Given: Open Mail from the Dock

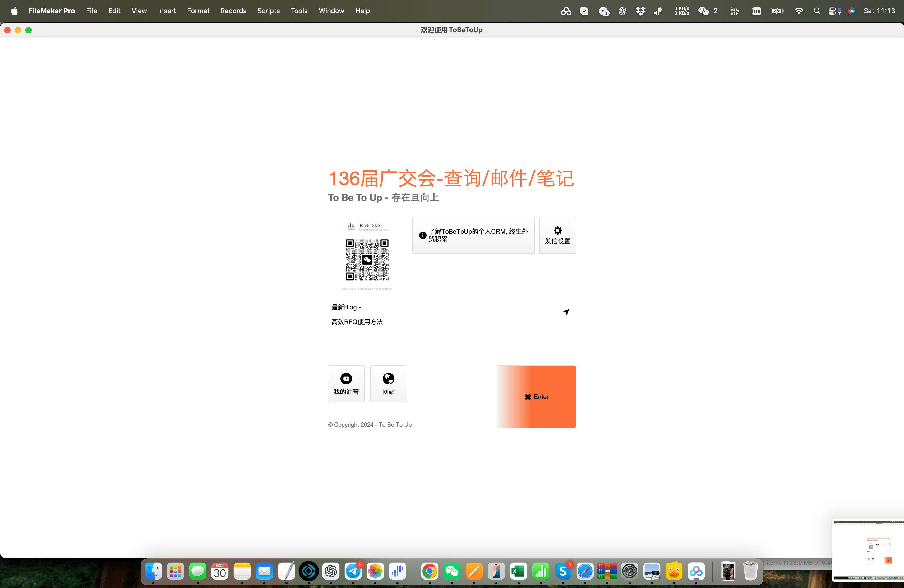Looking at the screenshot, I should (264, 571).
